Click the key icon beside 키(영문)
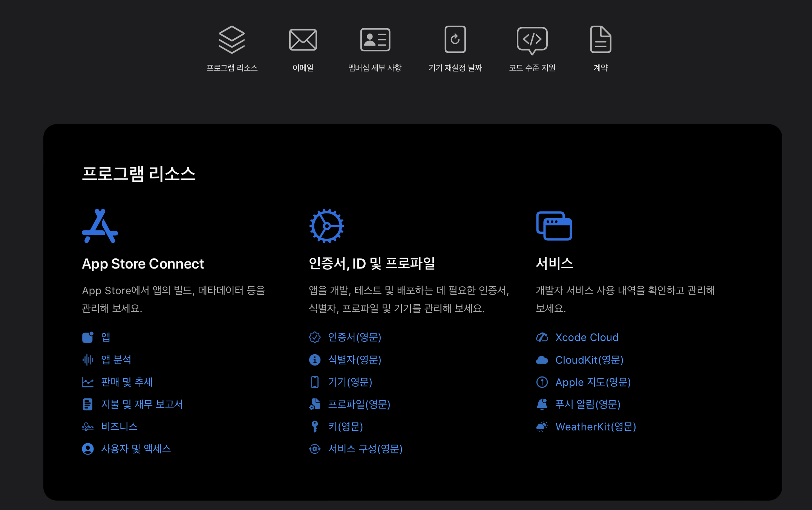Viewport: 812px width, 510px height. click(315, 427)
